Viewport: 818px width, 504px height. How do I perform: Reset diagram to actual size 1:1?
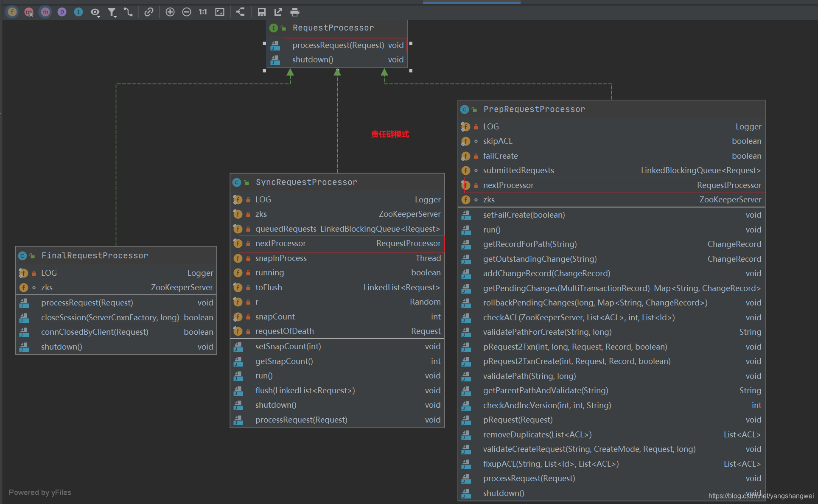203,12
